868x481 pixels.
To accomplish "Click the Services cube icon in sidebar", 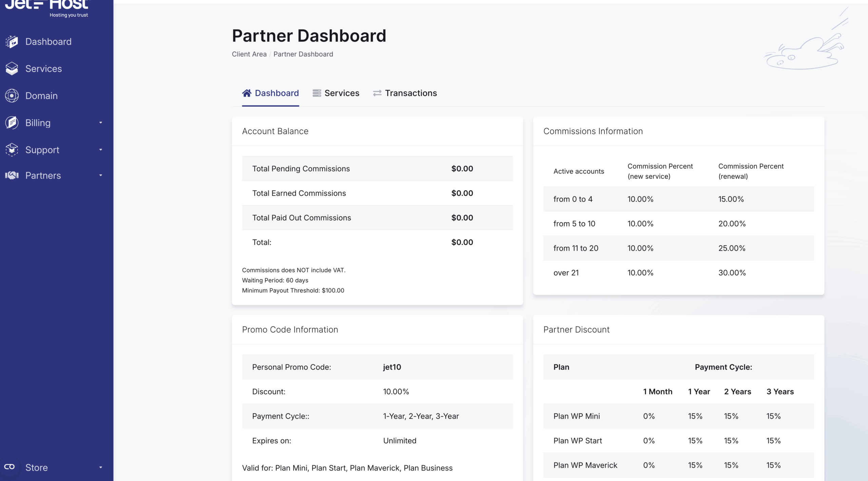I will 12,68.
